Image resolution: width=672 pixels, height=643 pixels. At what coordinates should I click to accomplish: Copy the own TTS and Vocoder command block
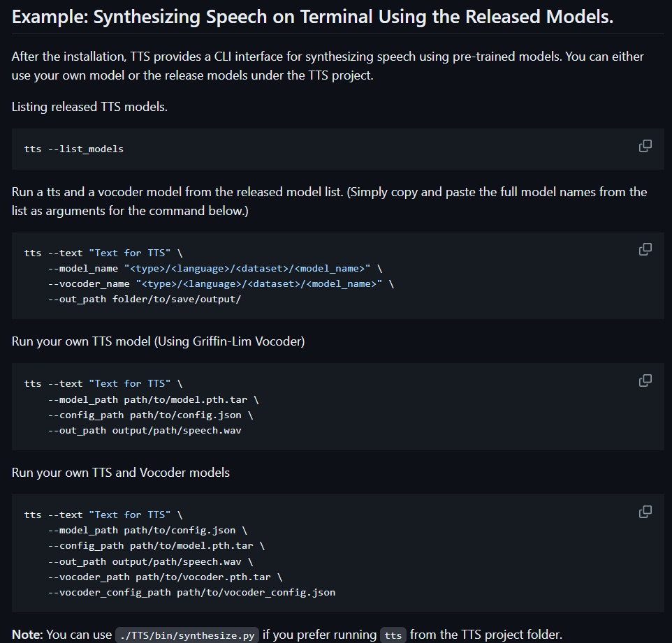click(645, 512)
